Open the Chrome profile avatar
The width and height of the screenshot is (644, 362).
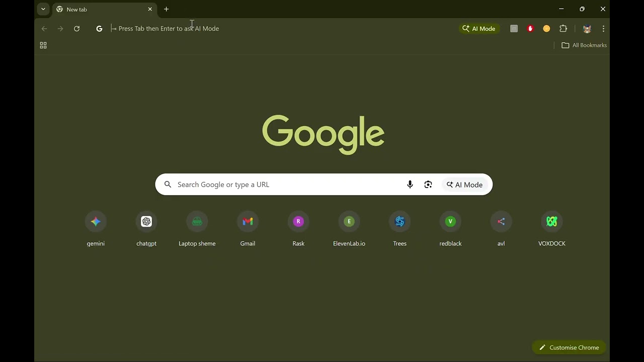(587, 29)
